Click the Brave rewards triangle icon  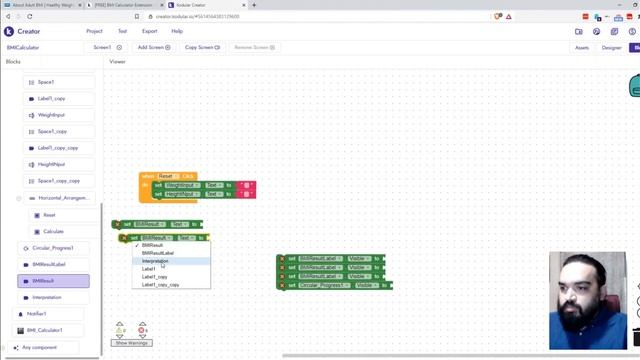(x=509, y=17)
